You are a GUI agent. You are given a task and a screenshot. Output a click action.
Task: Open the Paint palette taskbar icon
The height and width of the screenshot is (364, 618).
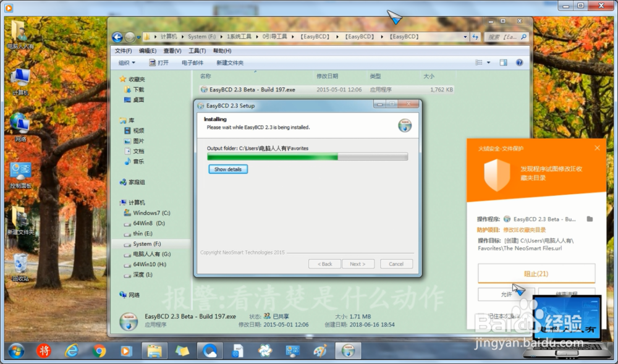click(x=320, y=350)
